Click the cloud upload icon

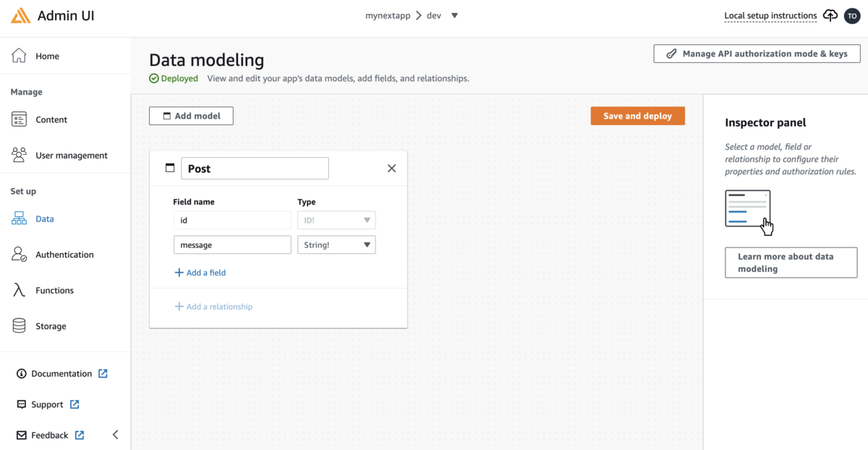[x=830, y=15]
